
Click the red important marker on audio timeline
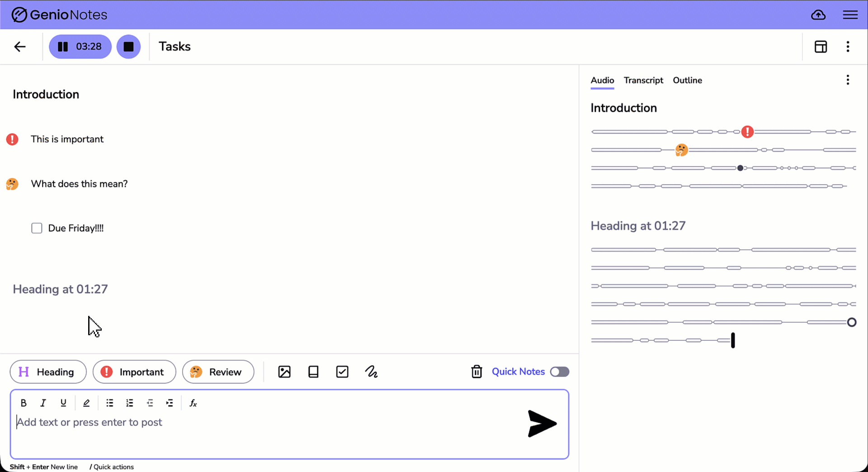[x=747, y=132]
